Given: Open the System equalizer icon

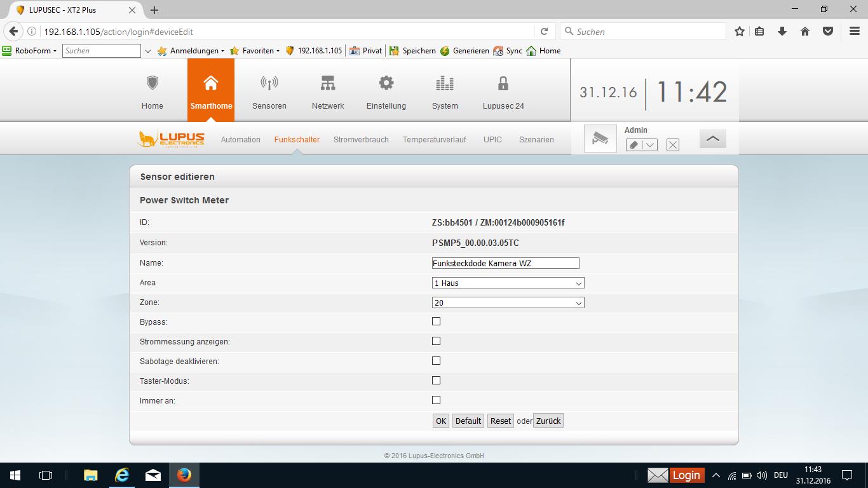Looking at the screenshot, I should click(445, 83).
